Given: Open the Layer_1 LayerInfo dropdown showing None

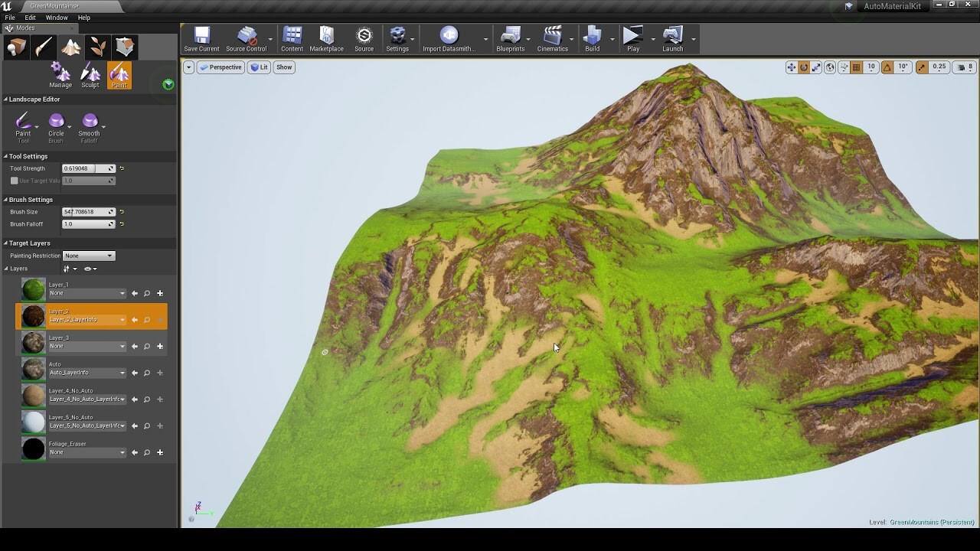Looking at the screenshot, I should click(87, 293).
